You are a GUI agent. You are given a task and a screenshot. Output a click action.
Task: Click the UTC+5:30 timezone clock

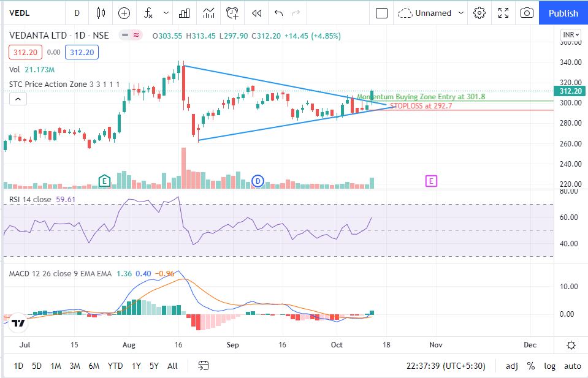[446, 366]
